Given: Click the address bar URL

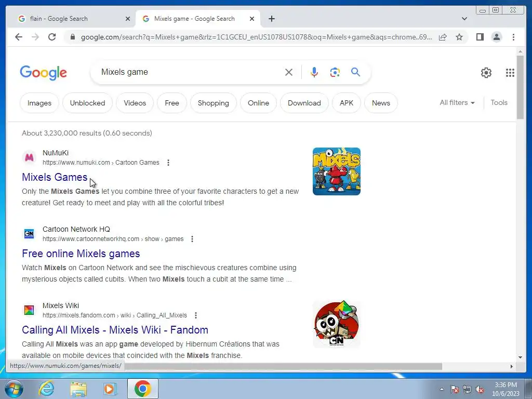Looking at the screenshot, I should pyautogui.click(x=257, y=37).
